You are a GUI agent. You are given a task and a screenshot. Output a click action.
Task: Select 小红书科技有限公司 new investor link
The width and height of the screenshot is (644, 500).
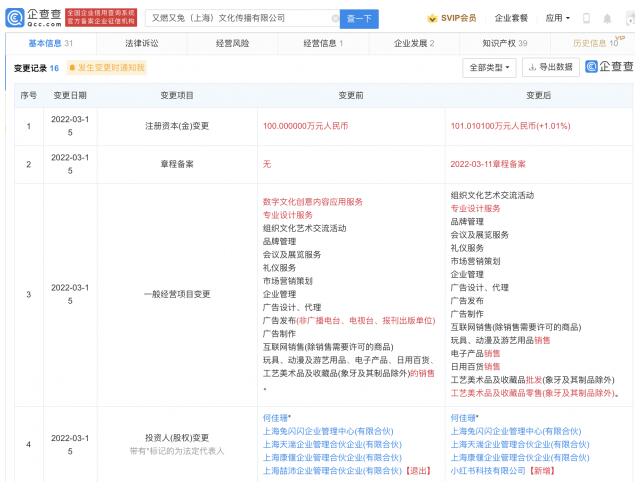[488, 470]
